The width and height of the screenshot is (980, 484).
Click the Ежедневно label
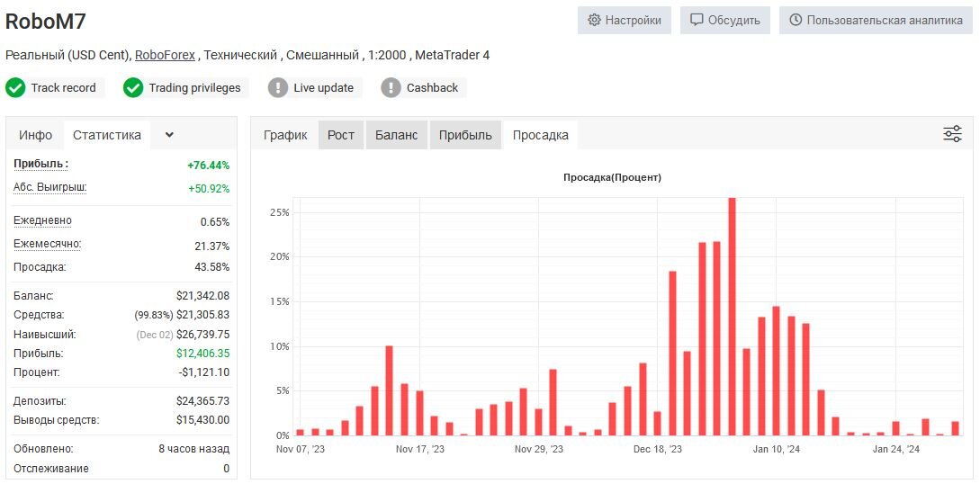click(42, 220)
